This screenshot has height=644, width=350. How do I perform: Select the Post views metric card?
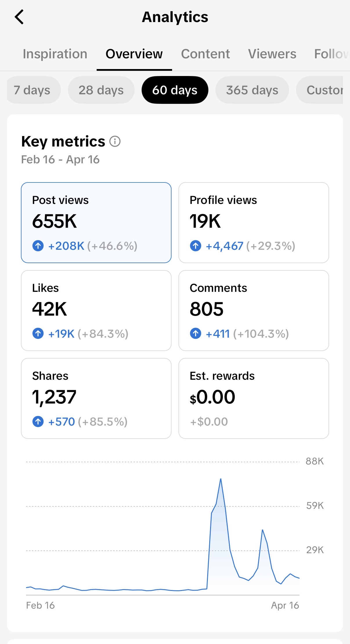pos(96,222)
